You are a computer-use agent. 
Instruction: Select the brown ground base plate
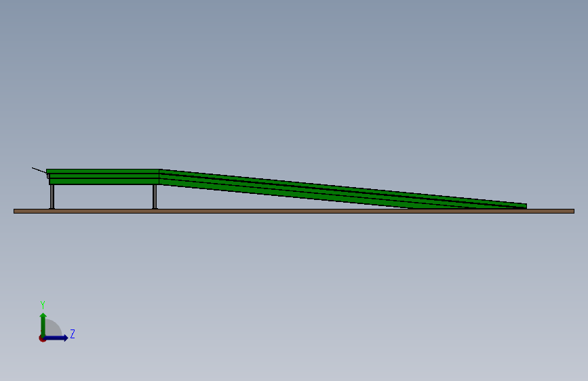point(294,211)
